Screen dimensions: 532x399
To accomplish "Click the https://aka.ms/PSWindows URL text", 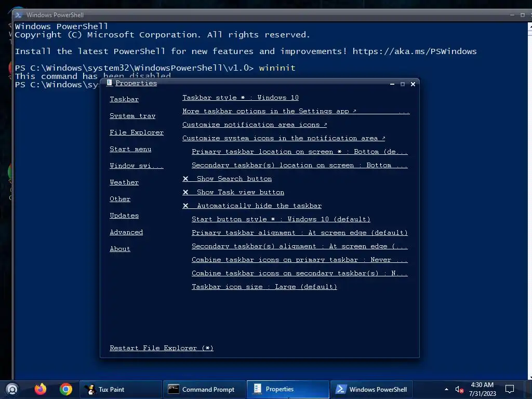I will pyautogui.click(x=415, y=51).
